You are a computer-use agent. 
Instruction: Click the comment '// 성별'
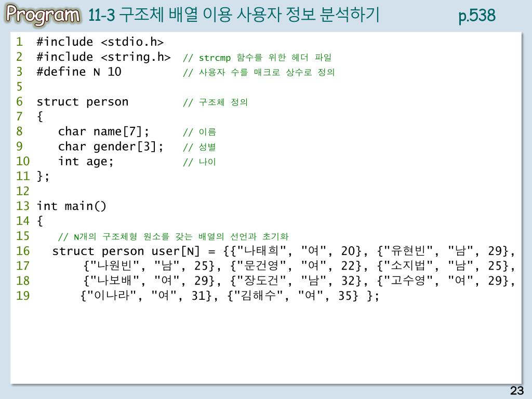199,147
